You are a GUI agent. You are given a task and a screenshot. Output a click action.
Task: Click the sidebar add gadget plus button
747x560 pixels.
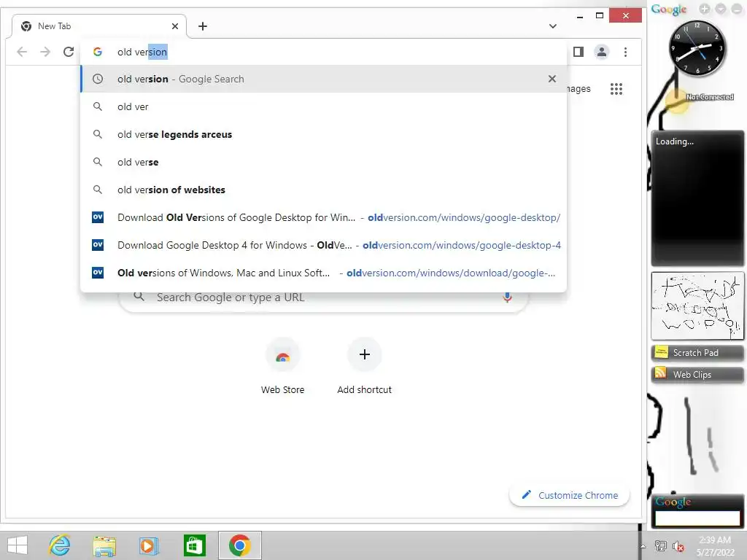pyautogui.click(x=705, y=9)
